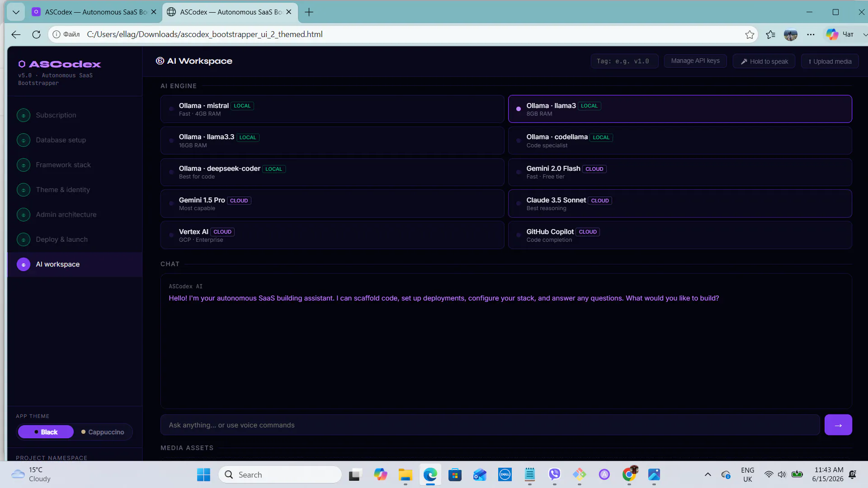The height and width of the screenshot is (488, 868).
Task: Go back in the browser
Action: 16,34
